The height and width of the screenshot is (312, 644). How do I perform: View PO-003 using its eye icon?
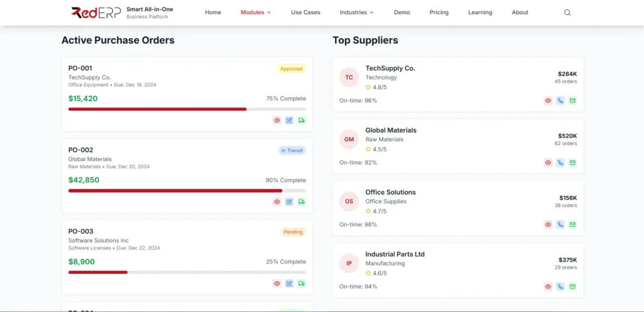click(x=277, y=284)
